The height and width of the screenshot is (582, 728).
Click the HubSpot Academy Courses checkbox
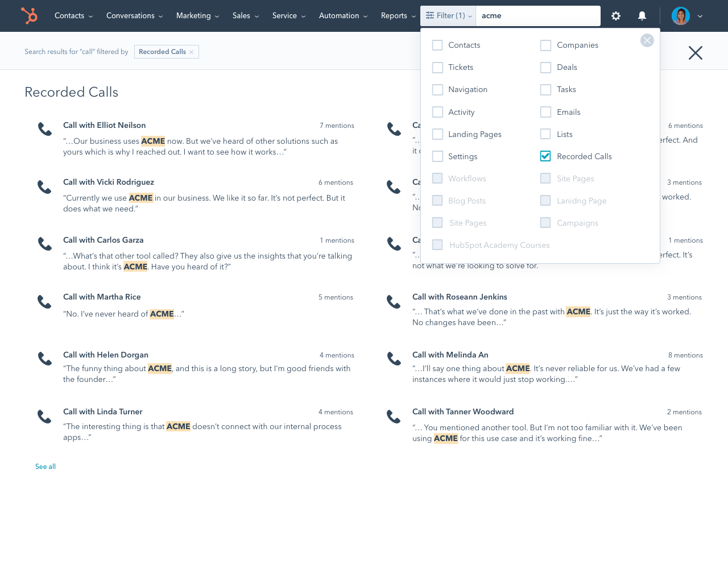(x=437, y=245)
